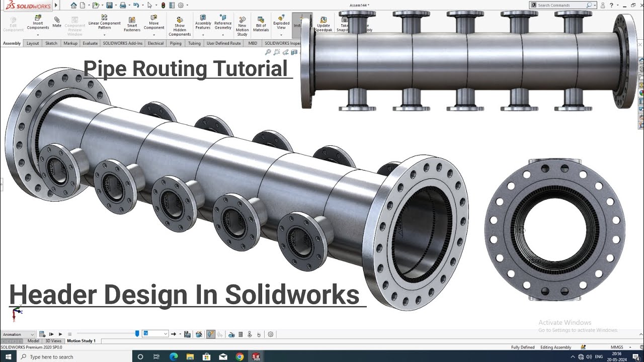Image resolution: width=644 pixels, height=362 pixels.
Task: Click the Gravity icon in motion toolbar
Action: [x=259, y=334]
